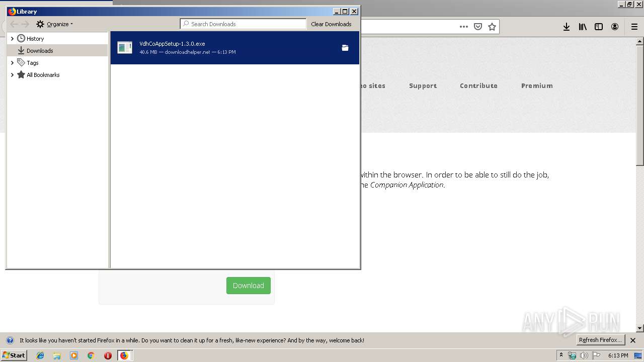Screen dimensions: 644x362
Task: Go back with Library back arrow
Action: tap(14, 24)
